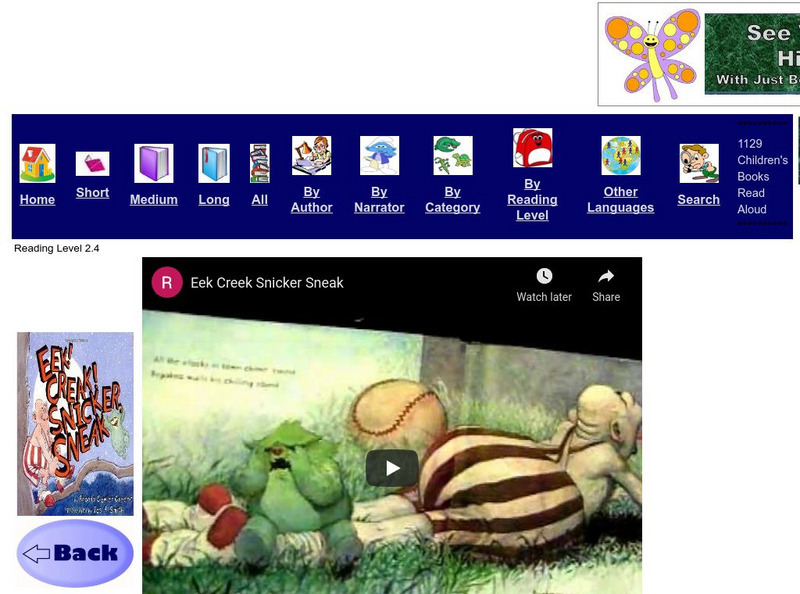This screenshot has height=594, width=800.
Task: Open Search using the boy icon
Action: coord(697,158)
